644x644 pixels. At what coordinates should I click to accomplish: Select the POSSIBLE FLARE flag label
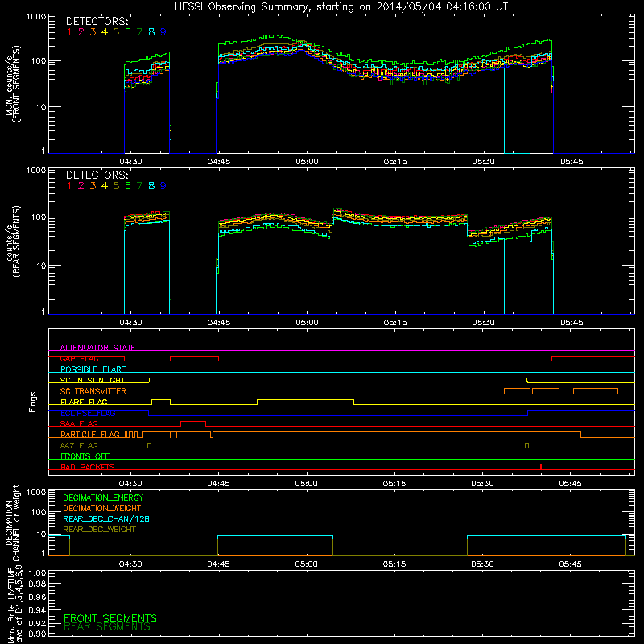pos(93,369)
